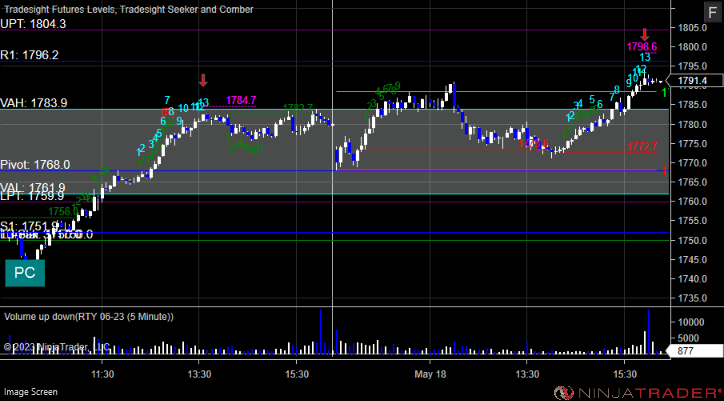The image size is (724, 401).
Task: Click the 11:30 time axis label
Action: click(x=102, y=374)
